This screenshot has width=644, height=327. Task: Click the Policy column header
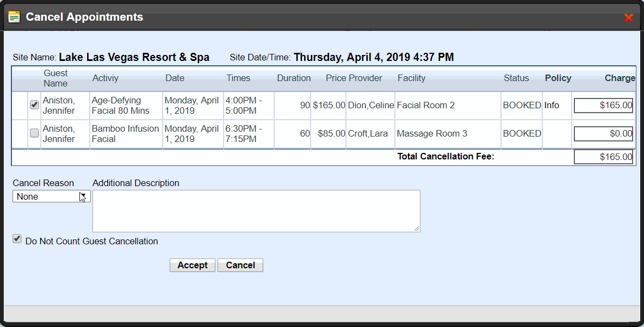click(x=558, y=78)
